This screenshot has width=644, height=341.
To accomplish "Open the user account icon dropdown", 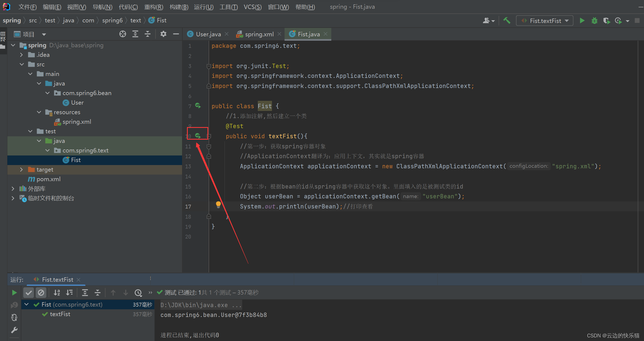I will [489, 21].
